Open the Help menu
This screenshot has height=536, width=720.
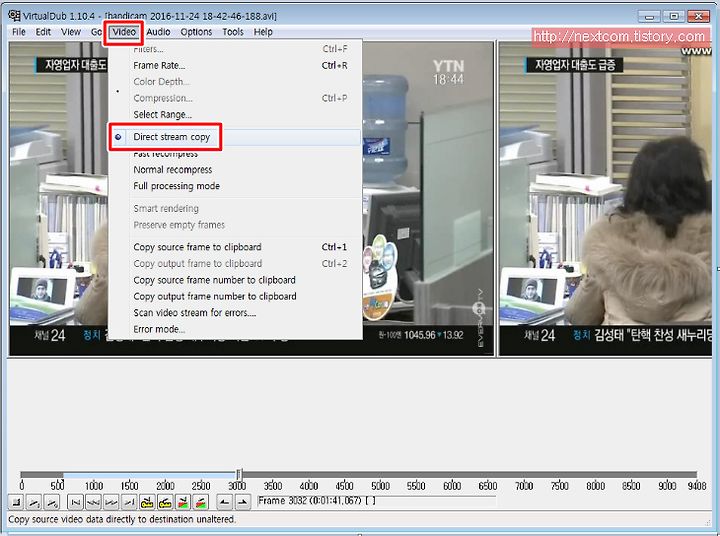coord(263,32)
